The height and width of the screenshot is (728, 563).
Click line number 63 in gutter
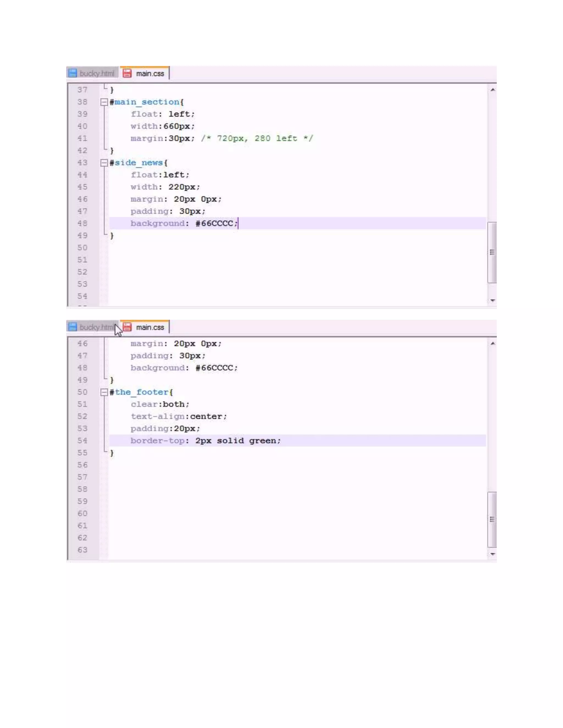tap(82, 550)
